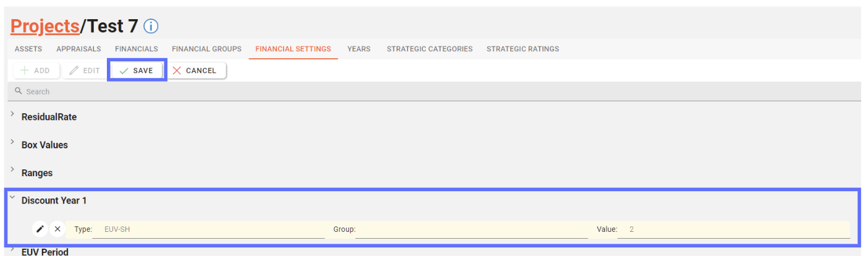This screenshot has height=256, width=868.
Task: Click the Add toolbar button
Action: tap(36, 70)
